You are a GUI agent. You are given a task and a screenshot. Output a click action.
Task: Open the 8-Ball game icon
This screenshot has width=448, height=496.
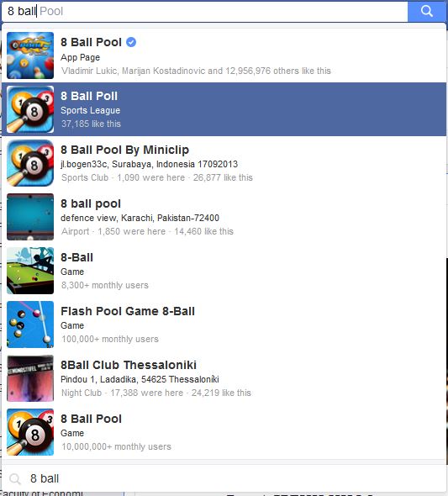coord(30,271)
